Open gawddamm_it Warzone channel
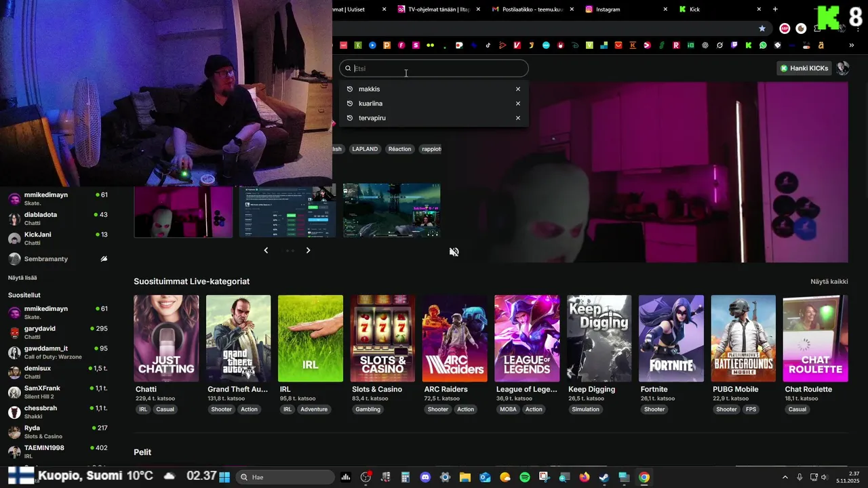The image size is (868, 488). [58, 352]
